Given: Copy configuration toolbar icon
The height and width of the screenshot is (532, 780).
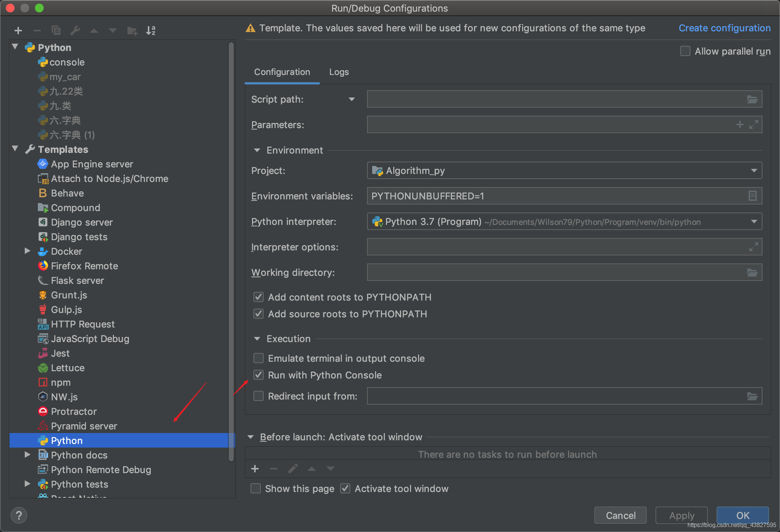Looking at the screenshot, I should coord(56,31).
